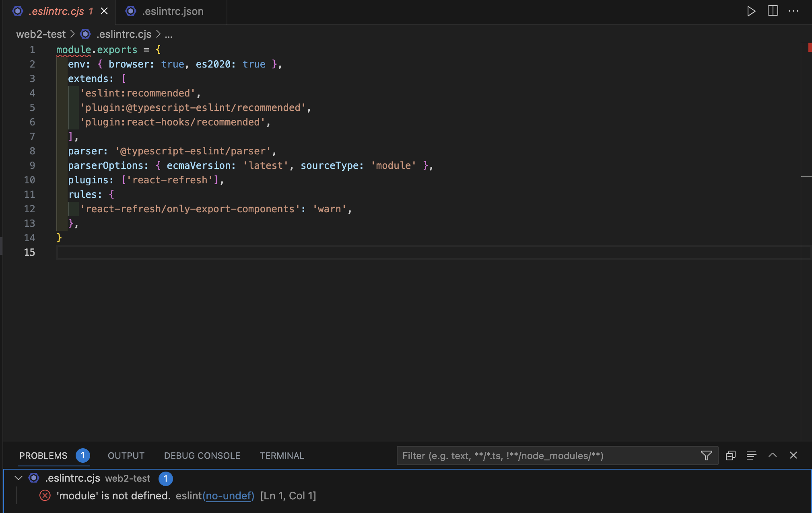Switch to the OUTPUT panel tab

point(126,456)
